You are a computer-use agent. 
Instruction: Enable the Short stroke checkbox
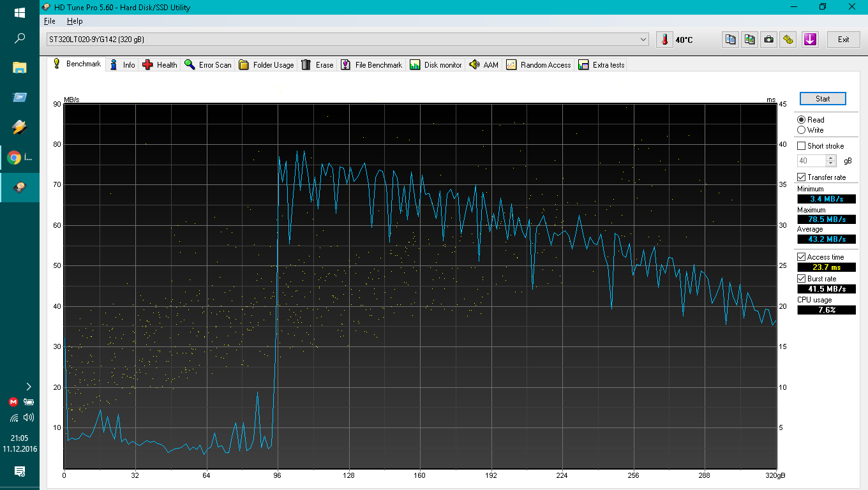pos(802,146)
